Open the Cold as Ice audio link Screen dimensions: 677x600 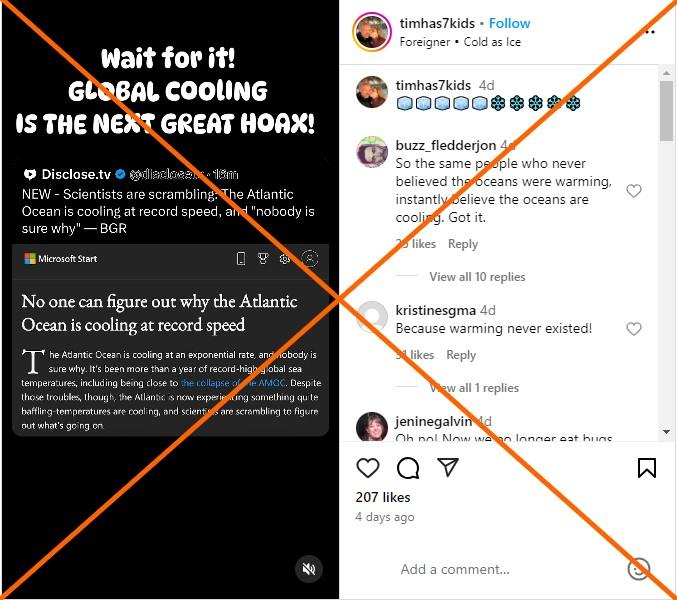pos(492,42)
